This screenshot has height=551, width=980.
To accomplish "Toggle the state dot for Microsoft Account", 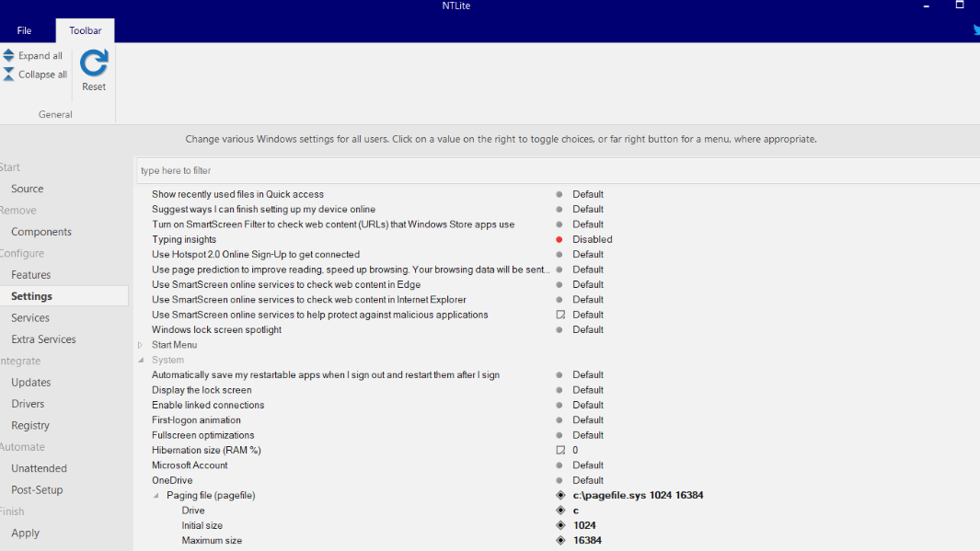I will [559, 465].
